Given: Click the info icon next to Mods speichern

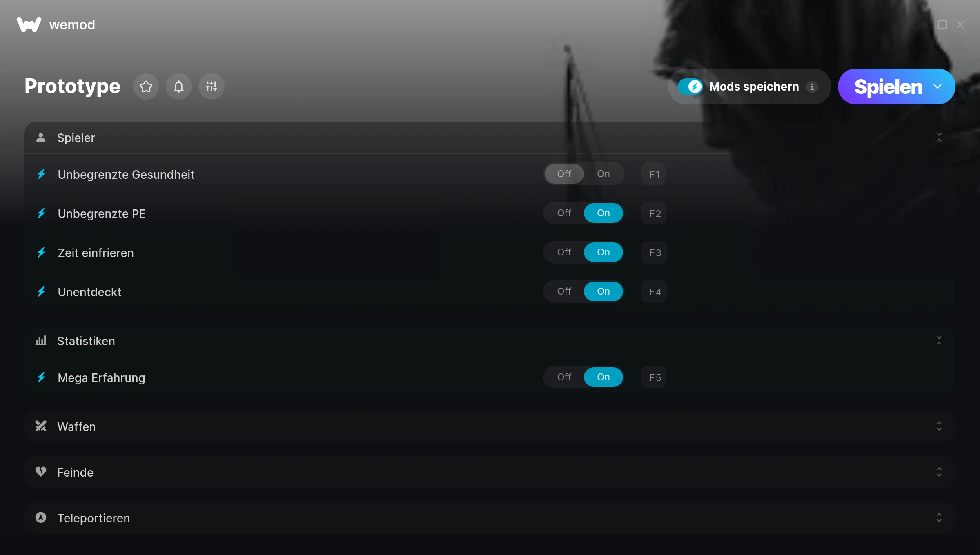Looking at the screenshot, I should [x=812, y=87].
